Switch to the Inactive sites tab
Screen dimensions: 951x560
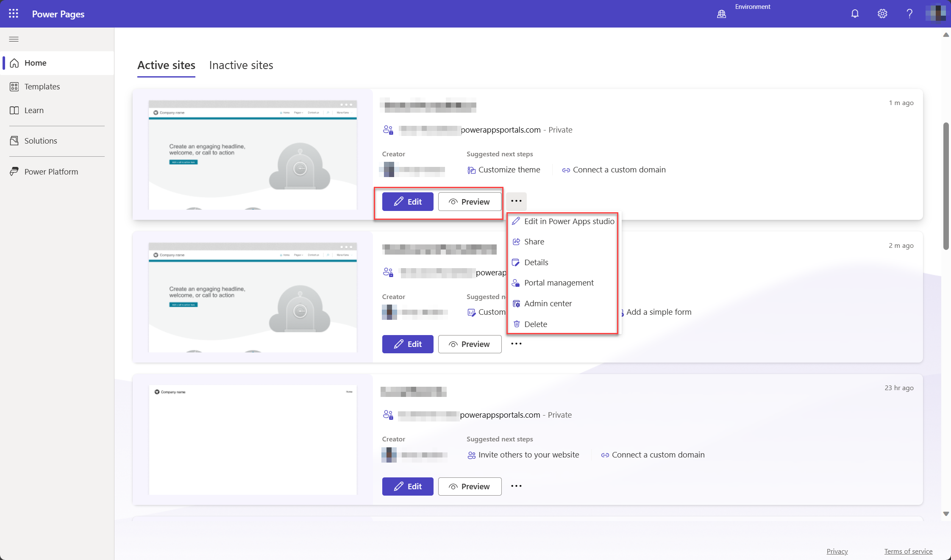[242, 65]
